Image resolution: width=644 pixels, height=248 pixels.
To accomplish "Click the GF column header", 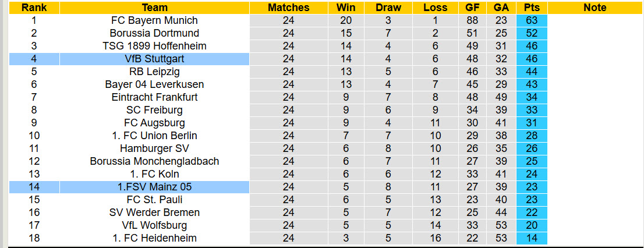I will point(473,8).
